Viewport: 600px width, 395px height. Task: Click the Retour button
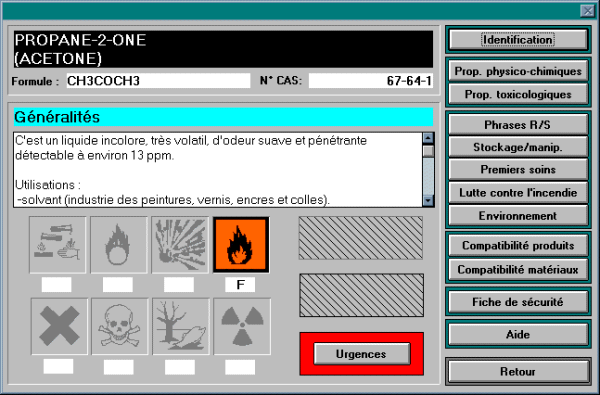click(518, 371)
